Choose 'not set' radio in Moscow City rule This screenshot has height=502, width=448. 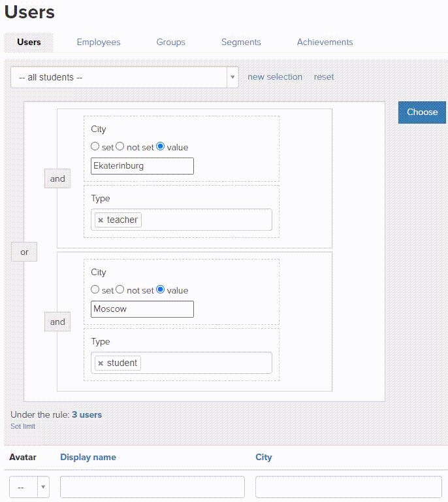(120, 290)
